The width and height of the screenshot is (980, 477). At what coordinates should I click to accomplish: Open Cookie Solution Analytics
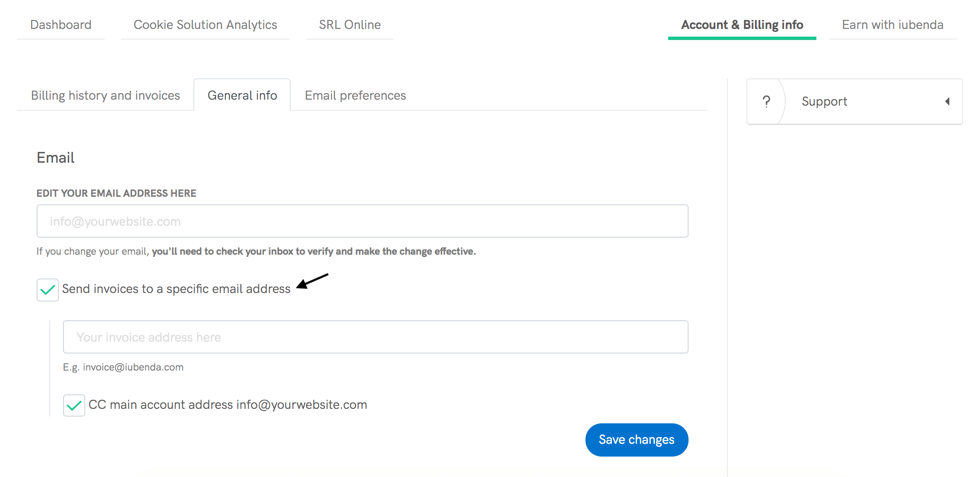tap(205, 24)
